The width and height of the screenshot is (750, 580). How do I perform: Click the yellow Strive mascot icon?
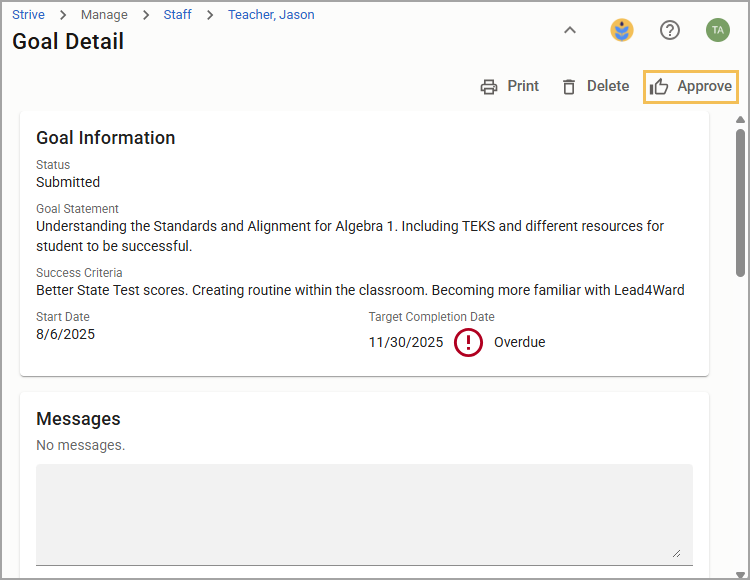tap(622, 30)
